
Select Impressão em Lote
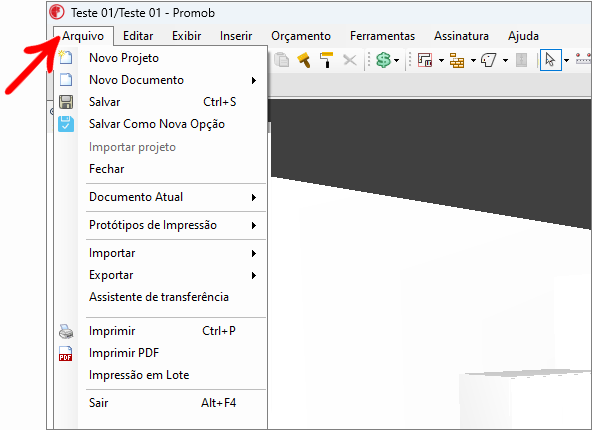click(160, 375)
